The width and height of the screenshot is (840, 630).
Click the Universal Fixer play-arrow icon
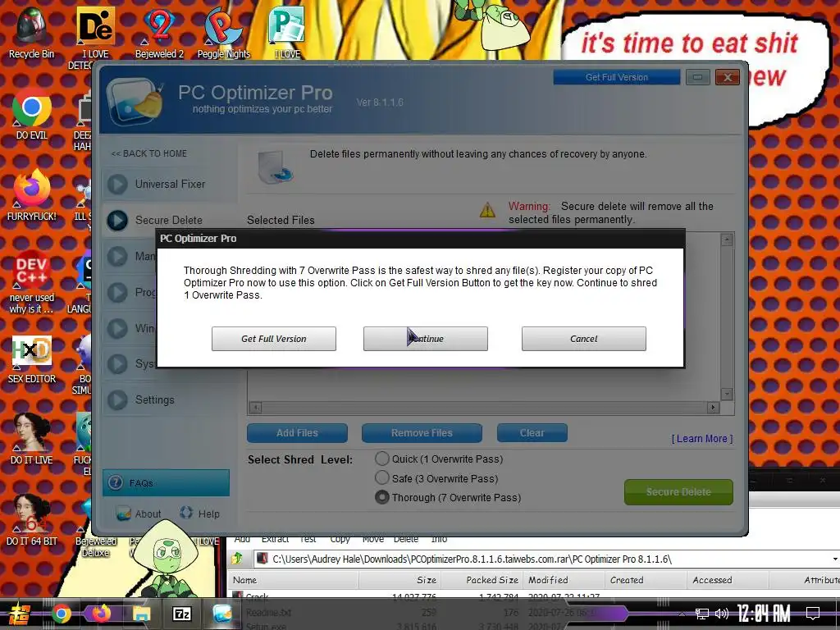click(117, 185)
